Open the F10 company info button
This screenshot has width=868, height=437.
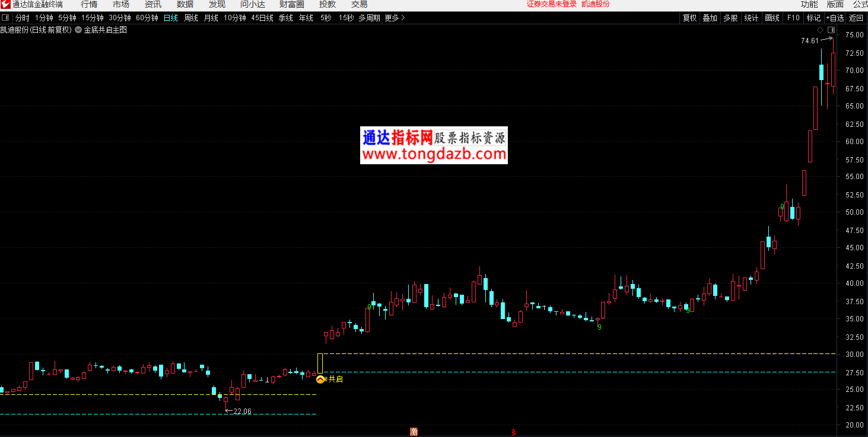[x=793, y=18]
